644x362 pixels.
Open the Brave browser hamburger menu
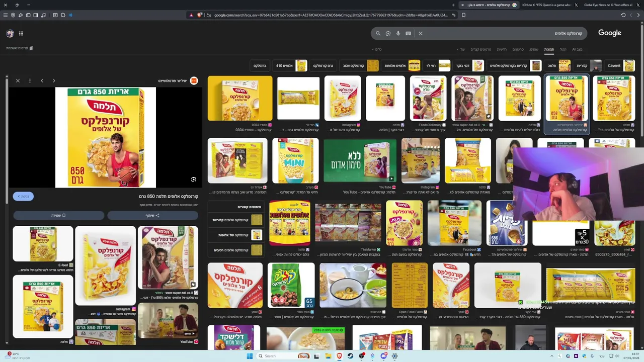[6, 15]
